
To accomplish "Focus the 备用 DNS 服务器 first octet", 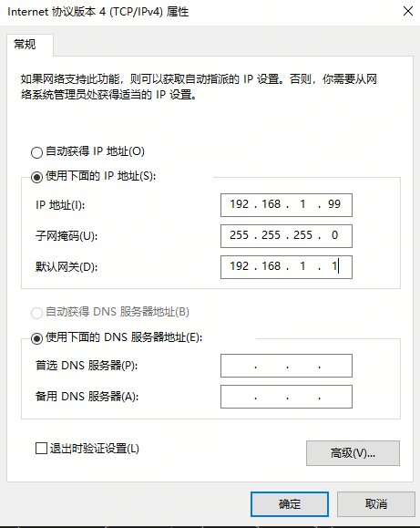I will point(239,397).
